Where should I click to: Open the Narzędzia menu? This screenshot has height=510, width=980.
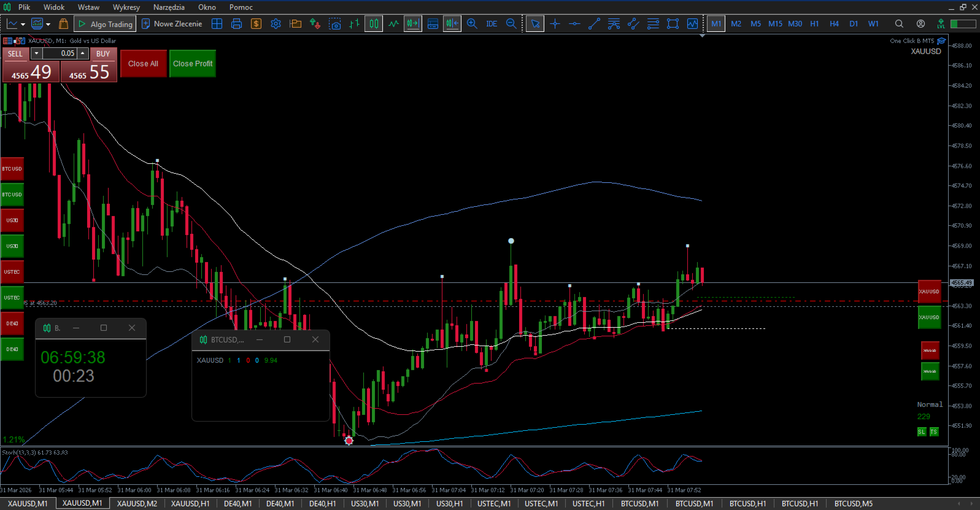click(x=169, y=7)
